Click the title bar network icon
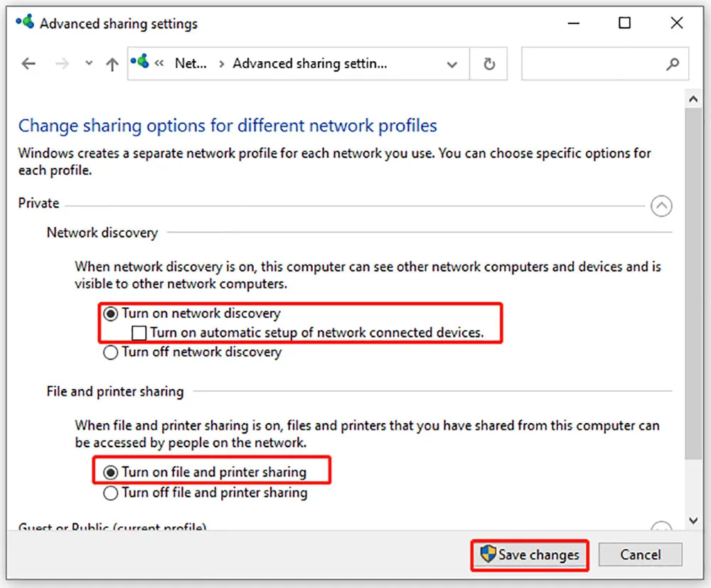Image resolution: width=711 pixels, height=588 pixels. pyautogui.click(x=26, y=23)
